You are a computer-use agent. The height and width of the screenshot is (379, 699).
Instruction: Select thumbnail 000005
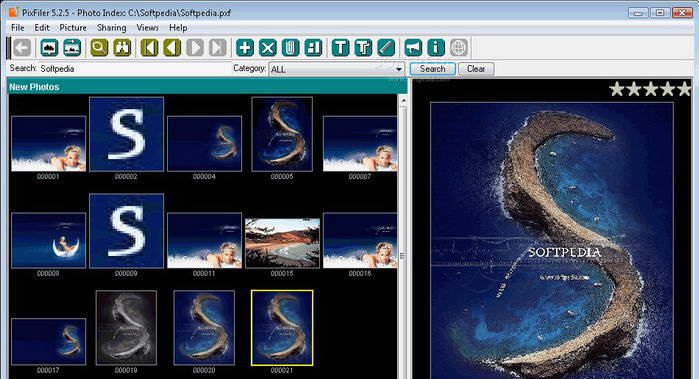pyautogui.click(x=282, y=134)
